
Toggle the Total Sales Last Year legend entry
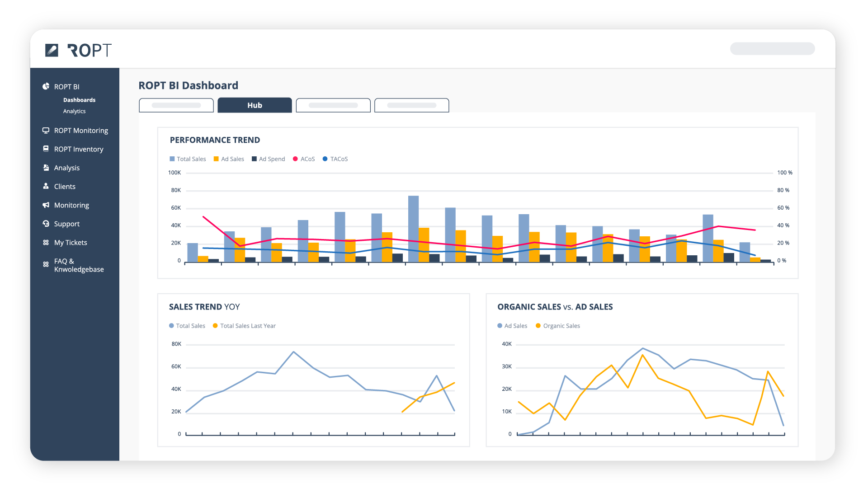[244, 326]
